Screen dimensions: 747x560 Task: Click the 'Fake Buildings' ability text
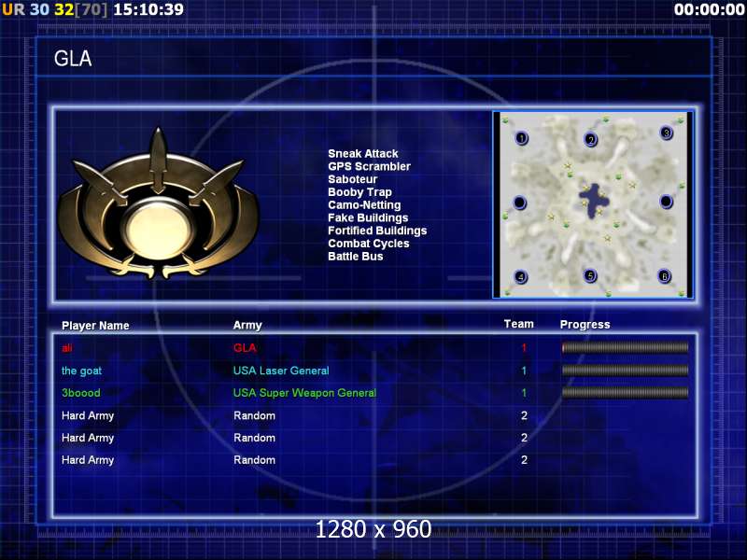pos(368,218)
